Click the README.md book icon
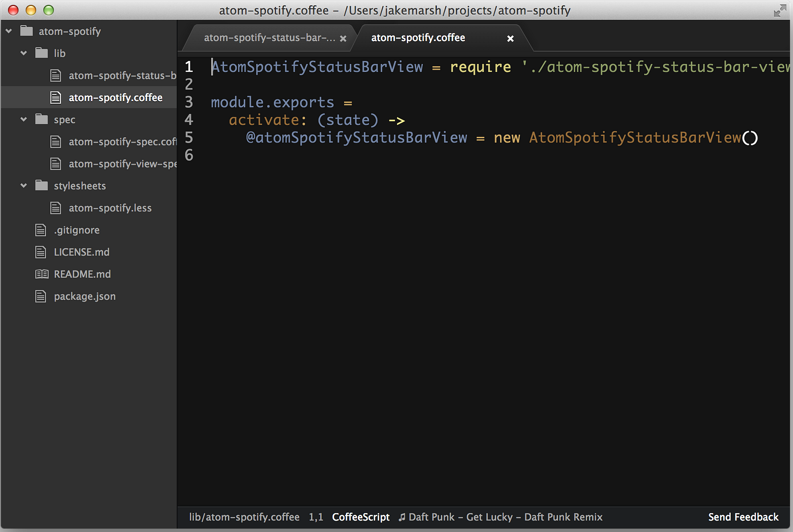Screen dimensions: 793x532 click(x=42, y=274)
